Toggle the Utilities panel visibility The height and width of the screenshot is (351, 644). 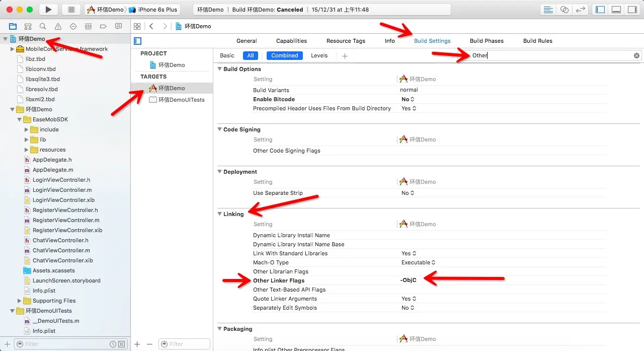(632, 10)
